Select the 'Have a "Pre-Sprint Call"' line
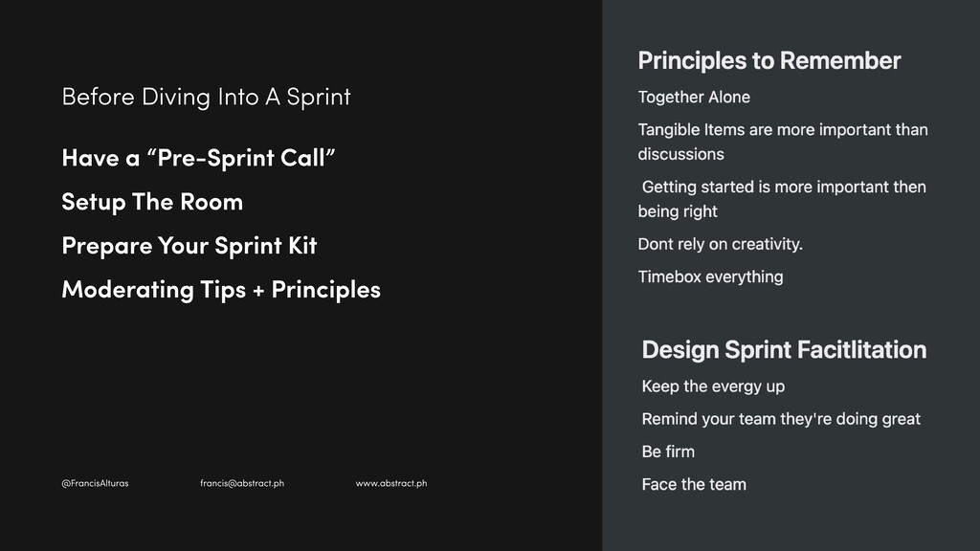Screen dimensions: 980x551 pyautogui.click(x=199, y=158)
